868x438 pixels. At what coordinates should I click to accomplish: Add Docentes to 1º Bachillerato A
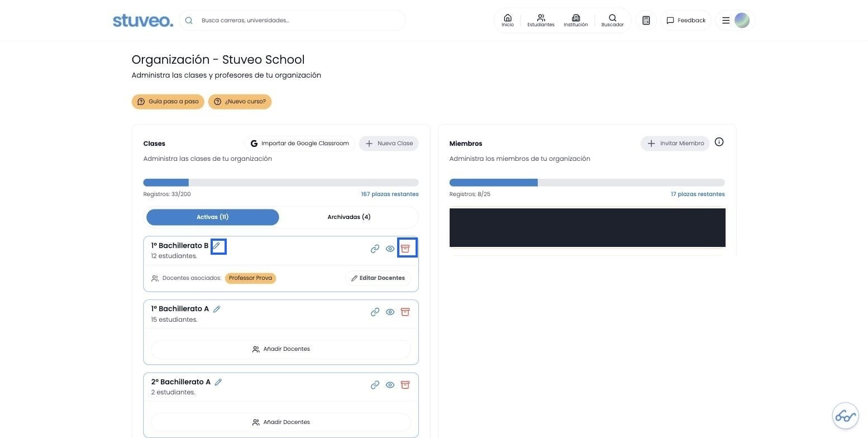click(281, 349)
